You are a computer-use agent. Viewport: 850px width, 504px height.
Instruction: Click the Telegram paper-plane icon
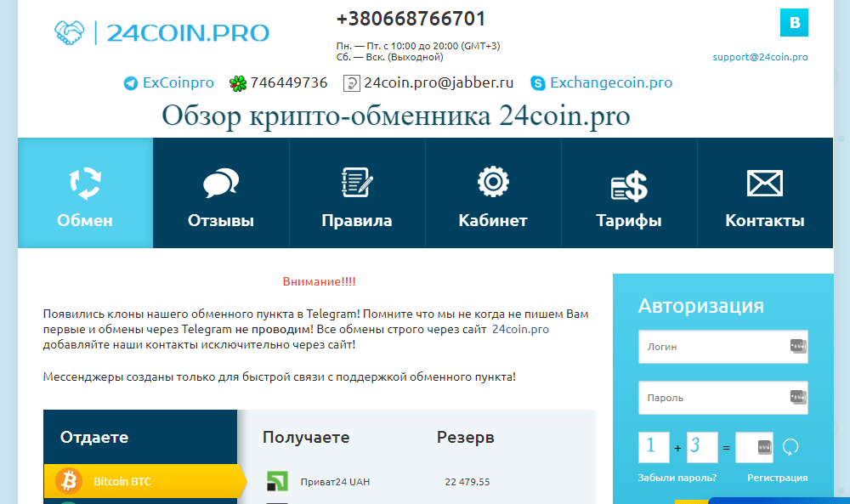[131, 83]
